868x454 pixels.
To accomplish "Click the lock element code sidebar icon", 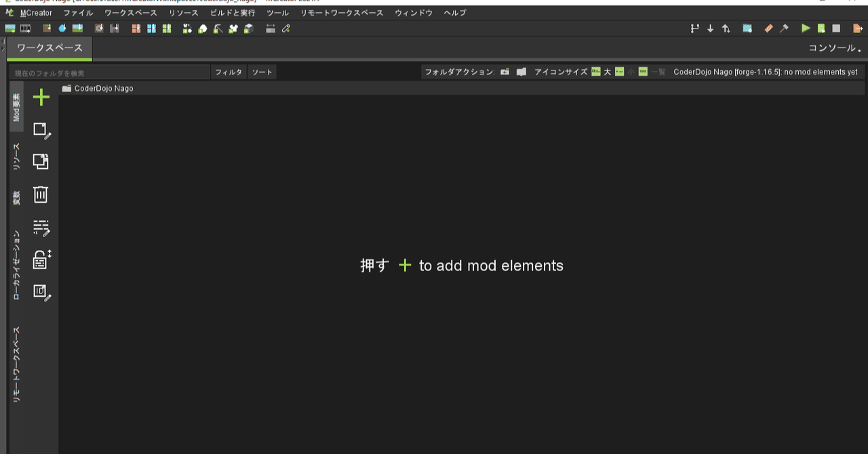I will [x=42, y=260].
